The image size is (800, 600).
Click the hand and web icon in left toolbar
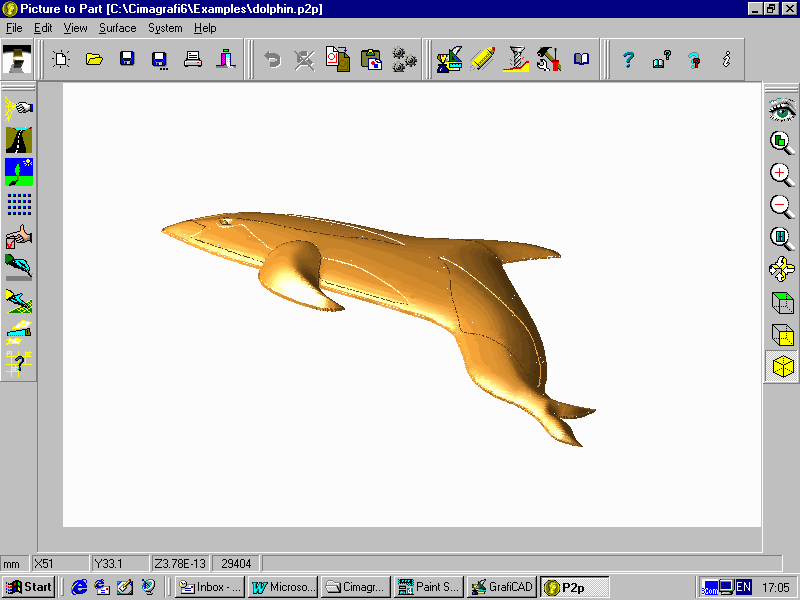19,108
